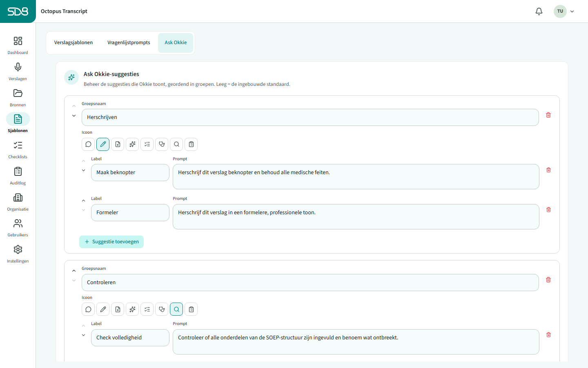588x368 pixels.
Task: Edit the Check volledigheid label field
Action: tap(130, 338)
